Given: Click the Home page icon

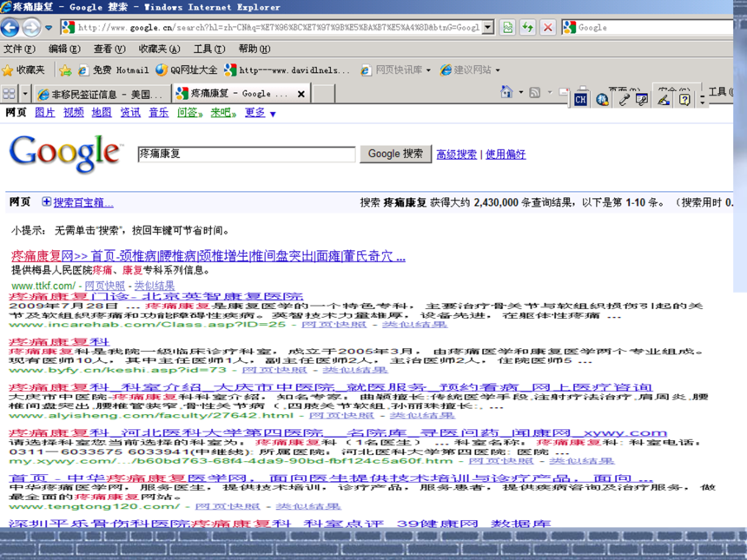Looking at the screenshot, I should click(x=506, y=92).
